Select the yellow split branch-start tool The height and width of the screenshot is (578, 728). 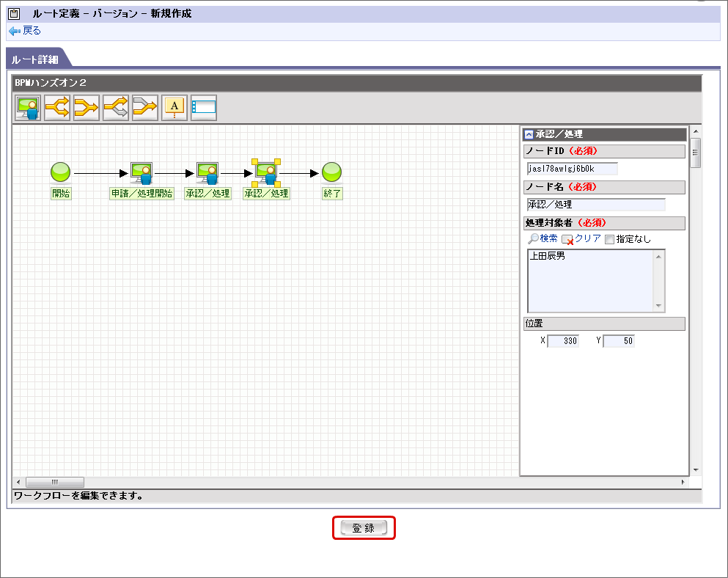pyautogui.click(x=57, y=108)
